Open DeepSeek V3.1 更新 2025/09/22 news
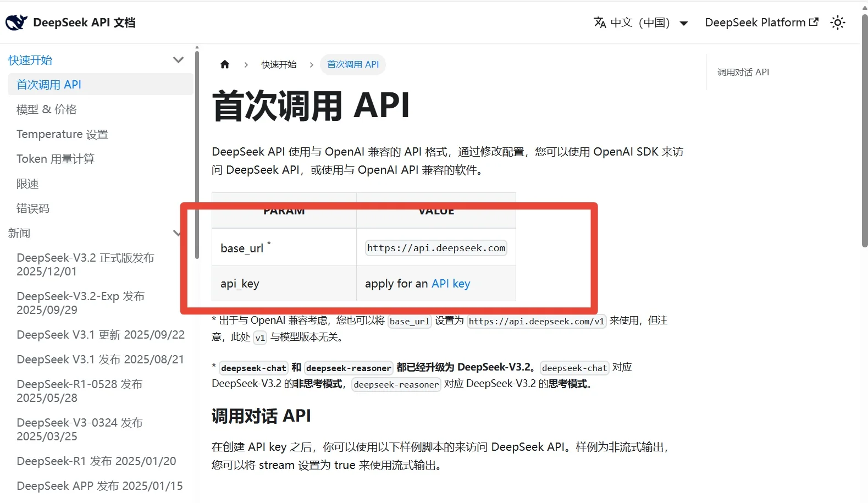This screenshot has width=868, height=503. coord(101,335)
